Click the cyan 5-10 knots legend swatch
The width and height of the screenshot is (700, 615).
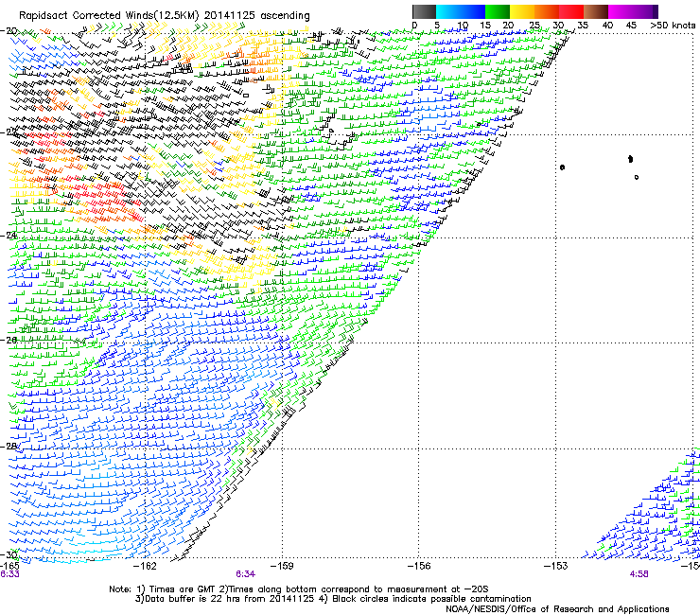pos(448,11)
